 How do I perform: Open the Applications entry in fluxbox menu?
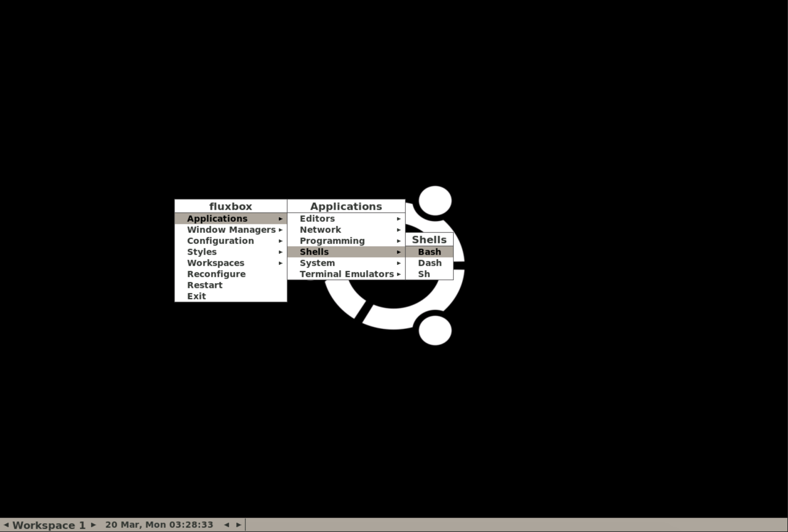[231, 218]
